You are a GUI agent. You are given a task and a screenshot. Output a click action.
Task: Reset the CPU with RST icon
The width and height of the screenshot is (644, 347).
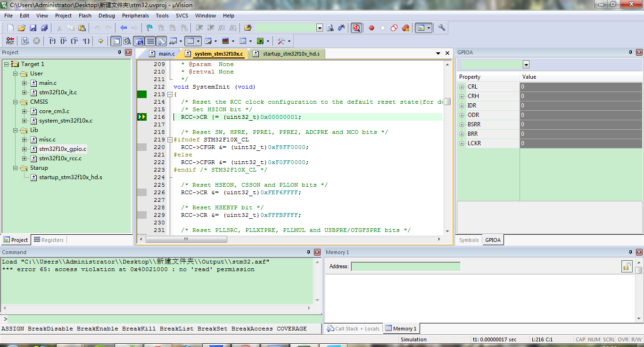10,41
